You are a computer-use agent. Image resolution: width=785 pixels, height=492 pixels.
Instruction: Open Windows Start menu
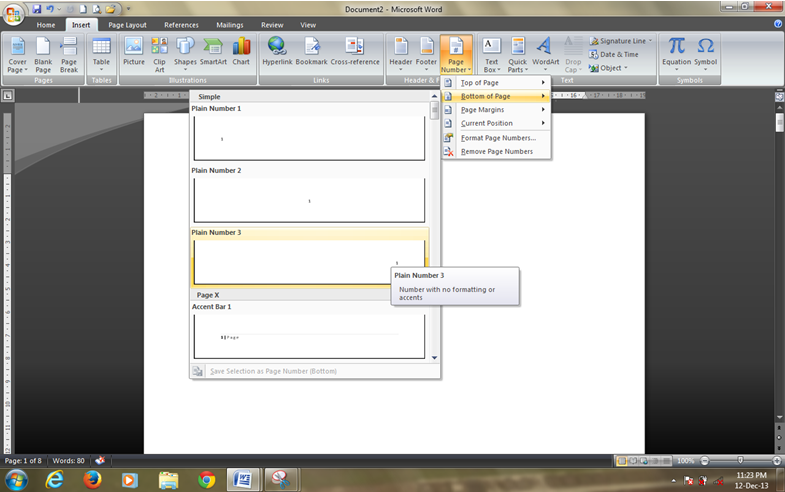click(16, 480)
